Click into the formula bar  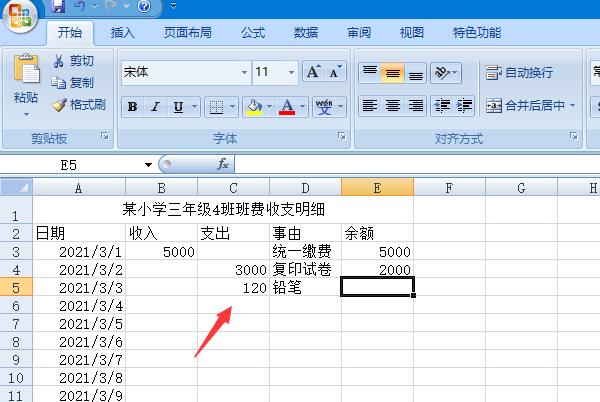pos(417,165)
